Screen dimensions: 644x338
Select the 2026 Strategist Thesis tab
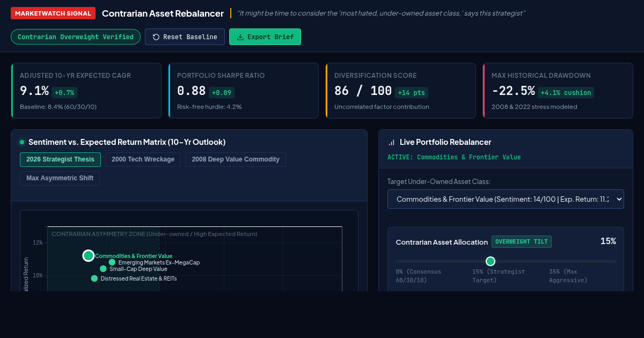click(60, 159)
